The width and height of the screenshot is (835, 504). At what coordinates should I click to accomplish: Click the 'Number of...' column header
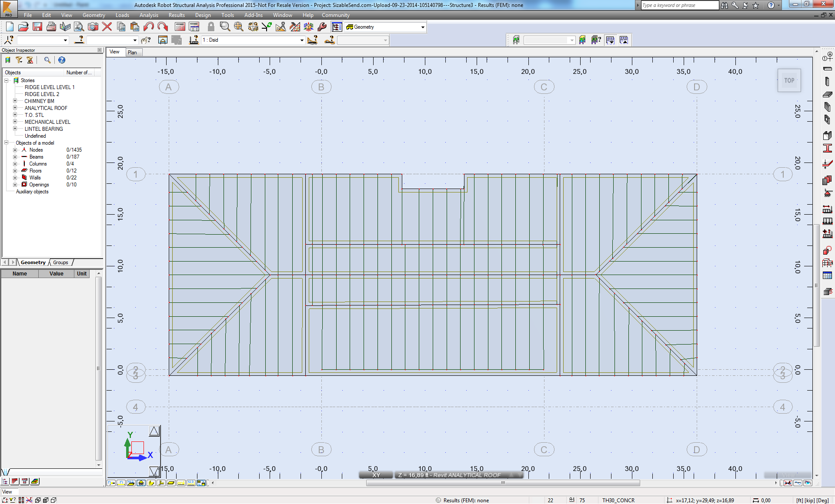[x=79, y=73]
